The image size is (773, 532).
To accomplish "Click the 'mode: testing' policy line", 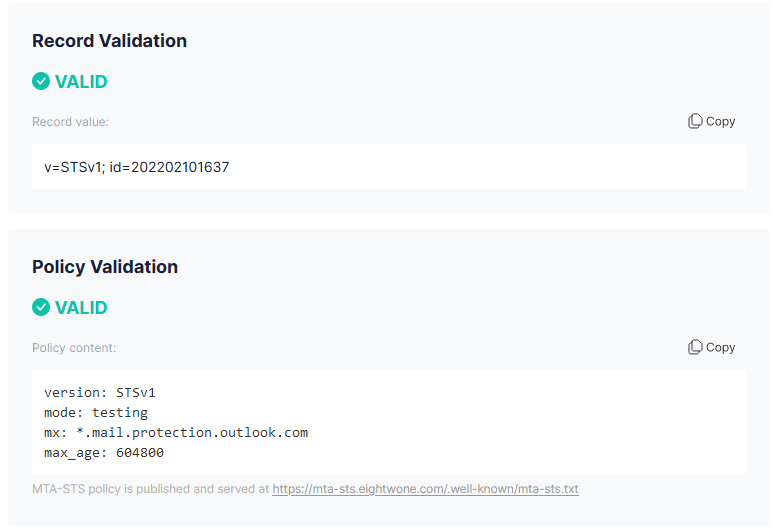I will pos(96,412).
